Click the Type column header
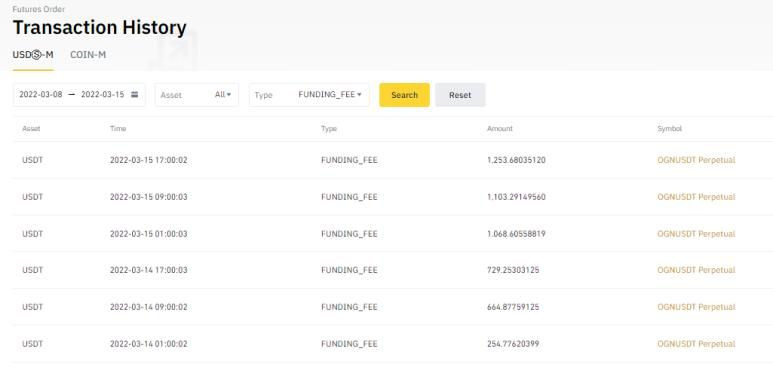 pyautogui.click(x=329, y=129)
